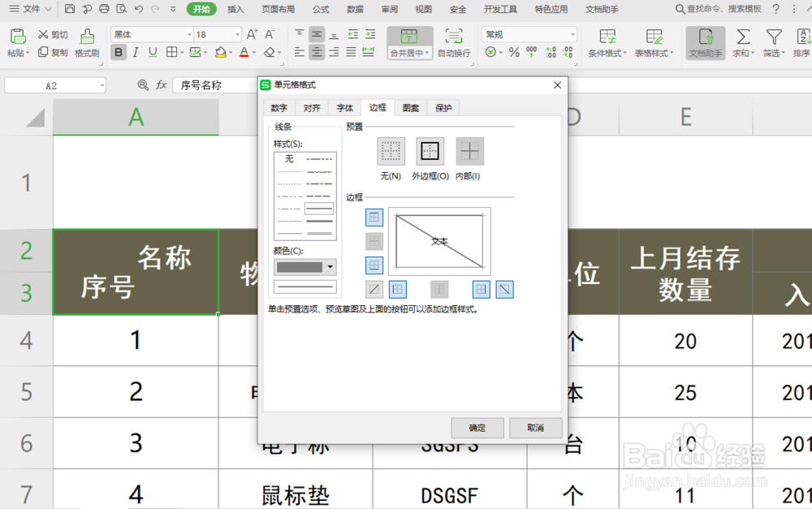
Task: Toggle the diagonal border button
Action: [504, 289]
